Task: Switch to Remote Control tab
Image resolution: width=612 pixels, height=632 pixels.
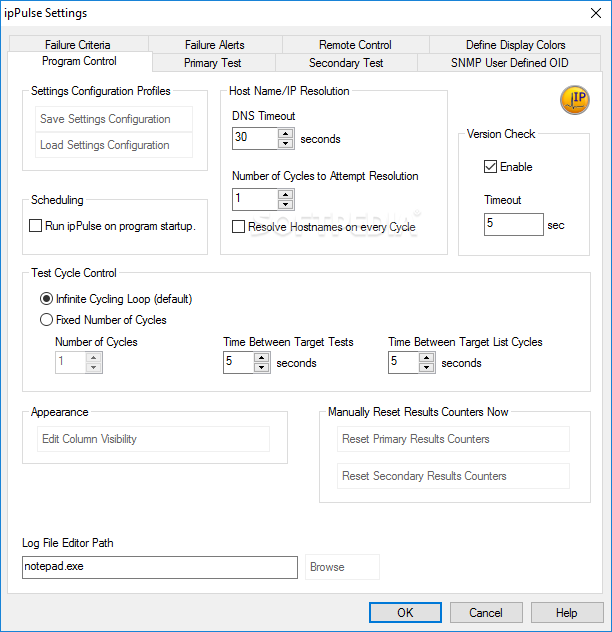Action: click(355, 44)
